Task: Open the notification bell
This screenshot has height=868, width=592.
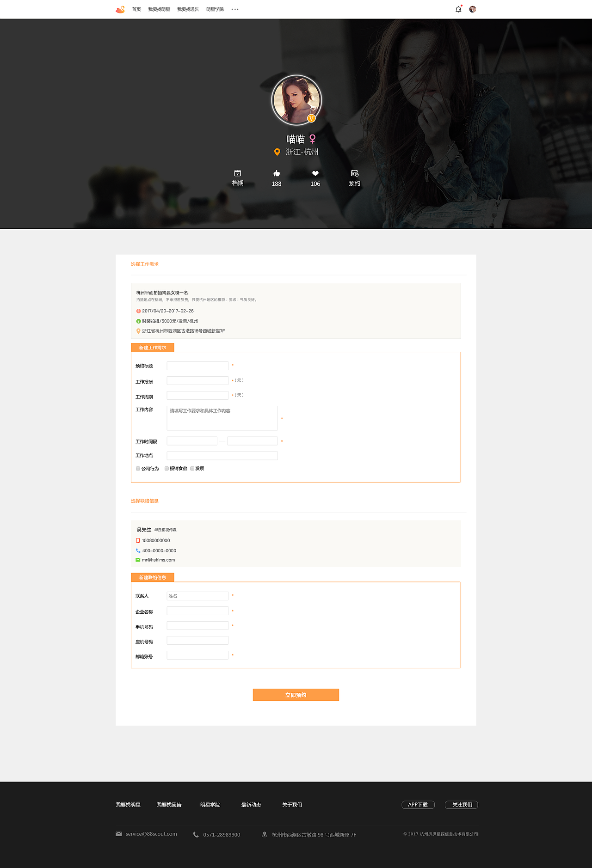Action: 458,9
